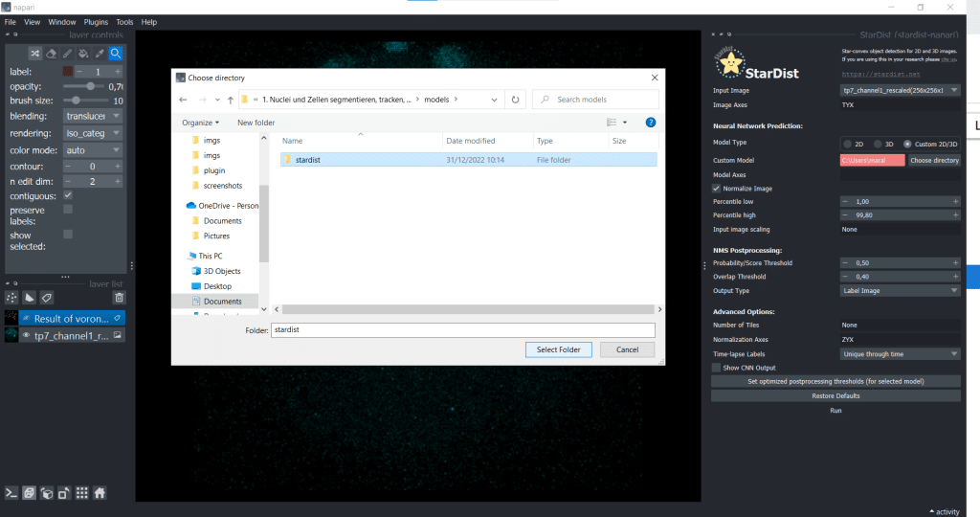Screen dimensions: 980x517
Task: Open the Plugins menu
Action: click(96, 21)
